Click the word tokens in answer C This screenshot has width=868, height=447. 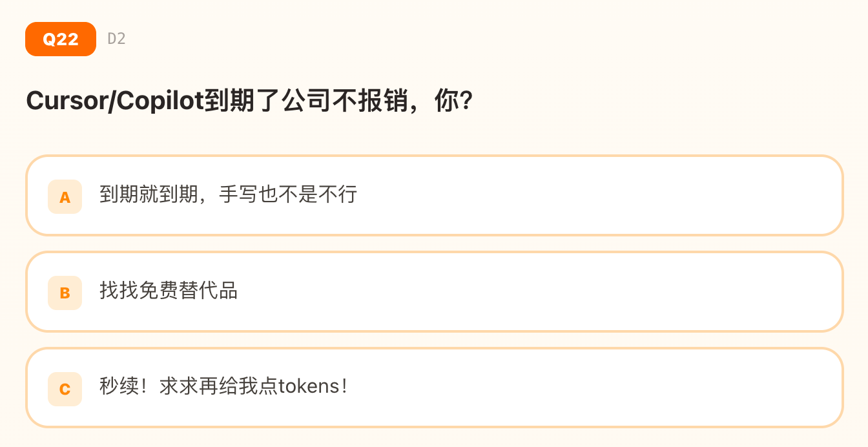click(309, 387)
